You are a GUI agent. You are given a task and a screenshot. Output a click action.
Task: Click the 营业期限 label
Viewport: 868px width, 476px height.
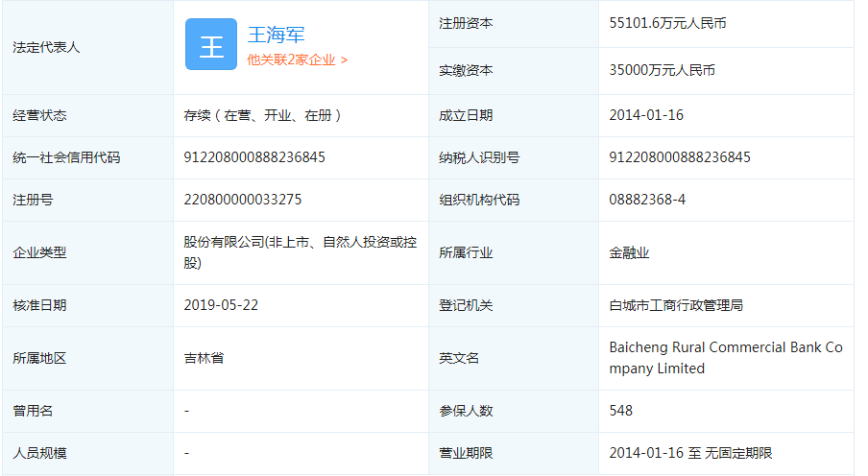[x=466, y=453]
